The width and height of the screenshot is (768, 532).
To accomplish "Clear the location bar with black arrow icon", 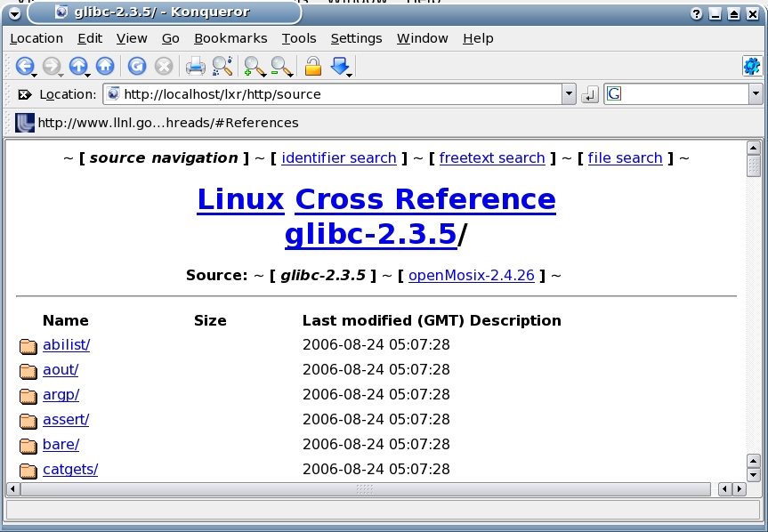I will (x=24, y=94).
